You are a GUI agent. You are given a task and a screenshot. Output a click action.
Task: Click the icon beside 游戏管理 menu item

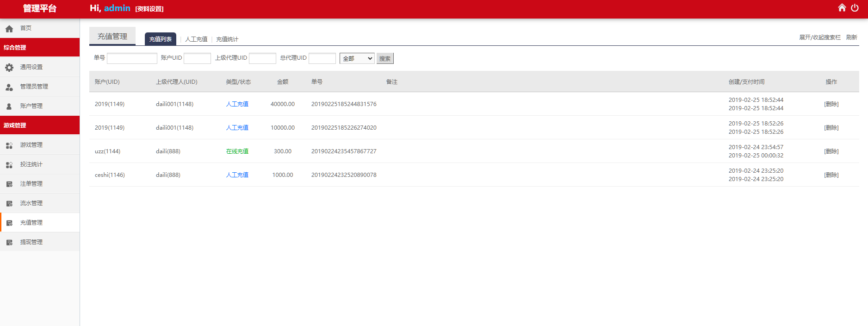pos(9,145)
